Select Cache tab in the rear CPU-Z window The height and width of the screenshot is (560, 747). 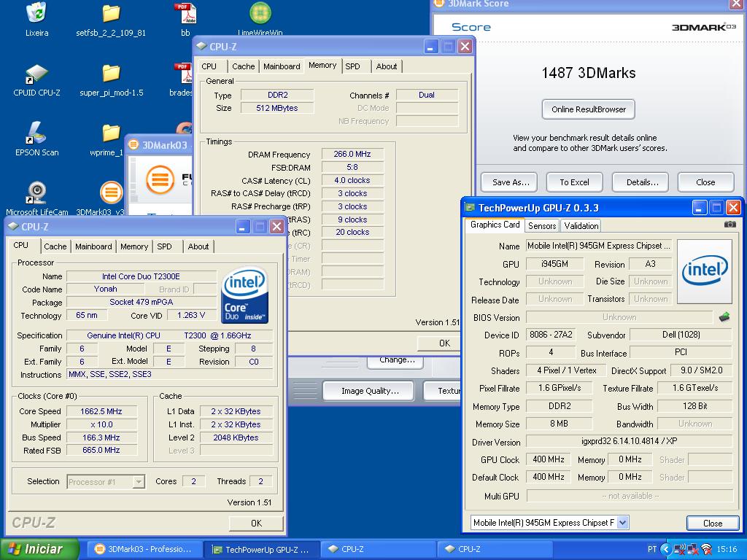click(244, 66)
